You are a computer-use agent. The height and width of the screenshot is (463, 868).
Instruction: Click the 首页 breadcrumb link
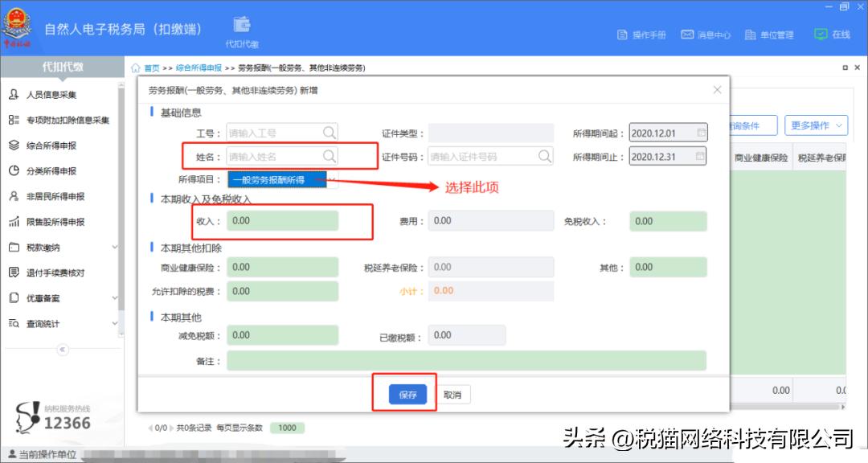coord(150,68)
